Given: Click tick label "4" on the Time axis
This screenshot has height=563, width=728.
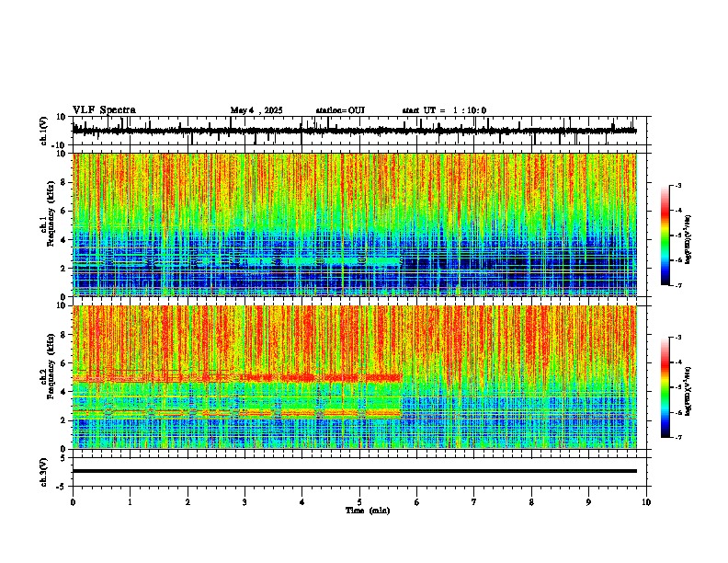Looking at the screenshot, I should pyautogui.click(x=302, y=501).
